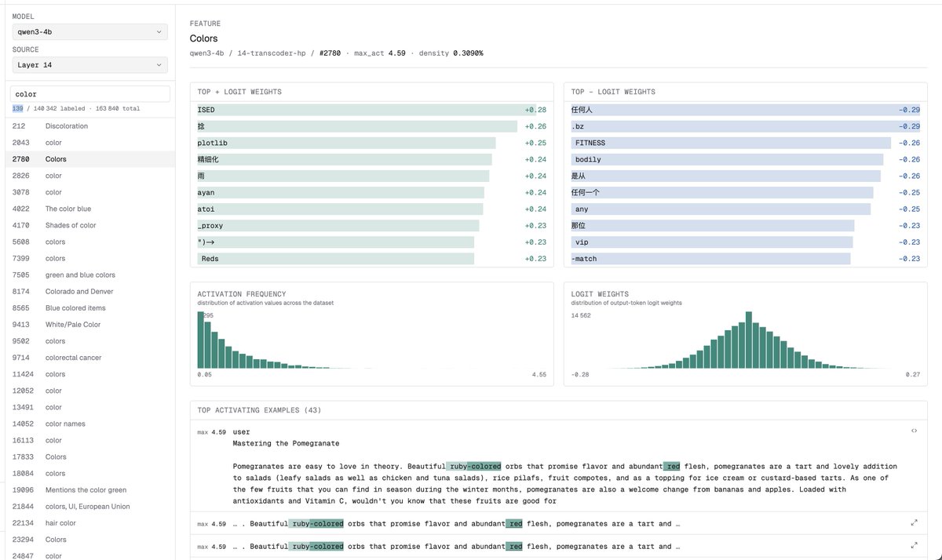
Task: Select feature 5608 colors
Action: 89,242
